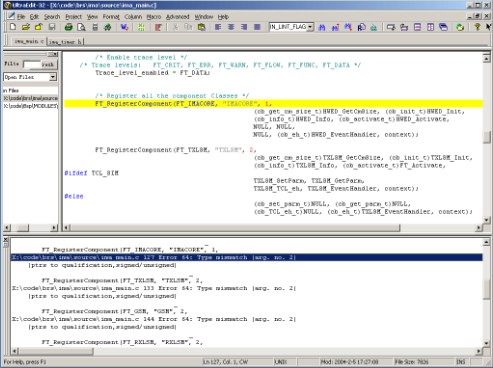The height and width of the screenshot is (368, 493).
Task: Click the Cut scissors icon
Action: coord(175,27)
